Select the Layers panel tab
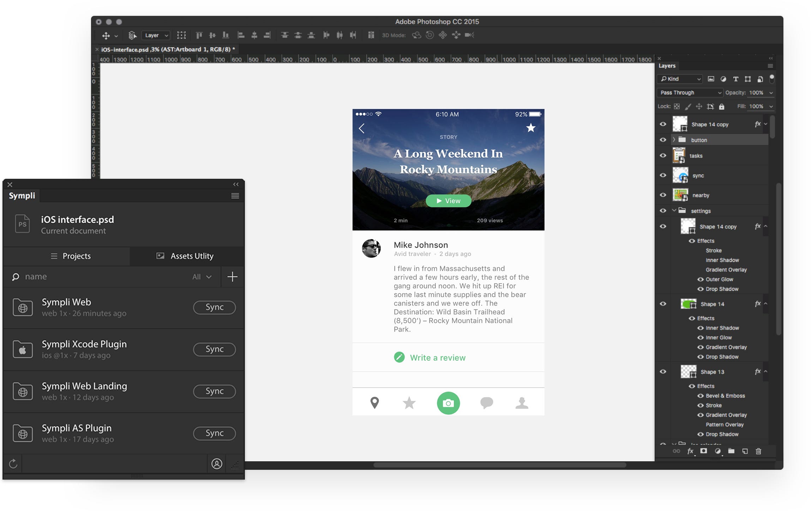This screenshot has width=812, height=511. coord(667,66)
